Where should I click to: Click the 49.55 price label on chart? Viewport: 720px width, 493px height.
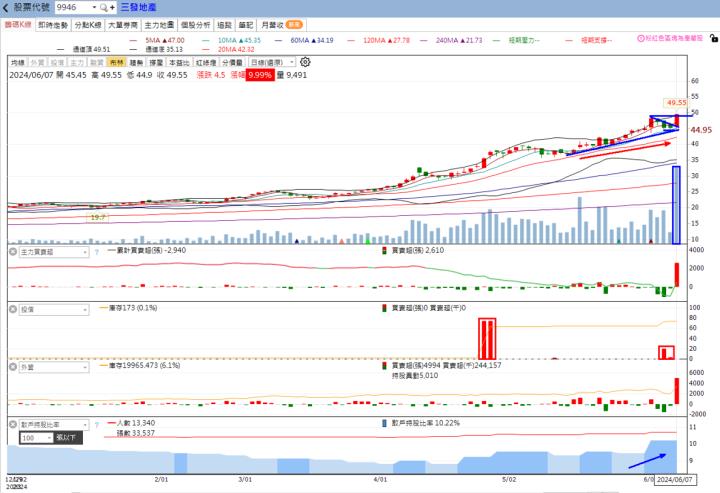tap(676, 103)
